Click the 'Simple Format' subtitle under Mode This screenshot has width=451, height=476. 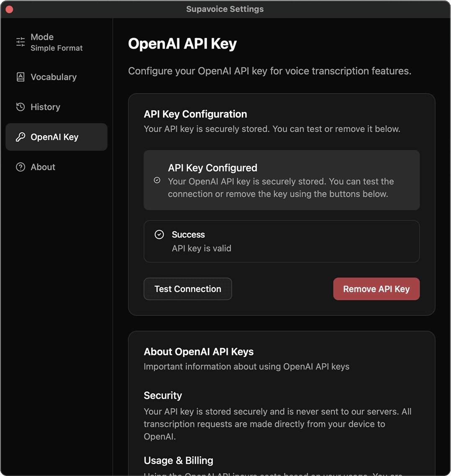click(56, 48)
